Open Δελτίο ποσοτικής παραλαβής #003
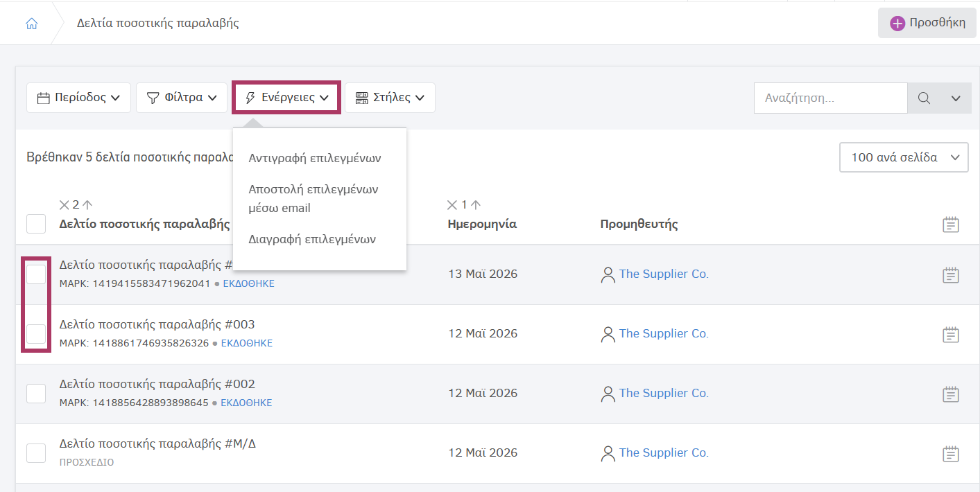 click(157, 324)
